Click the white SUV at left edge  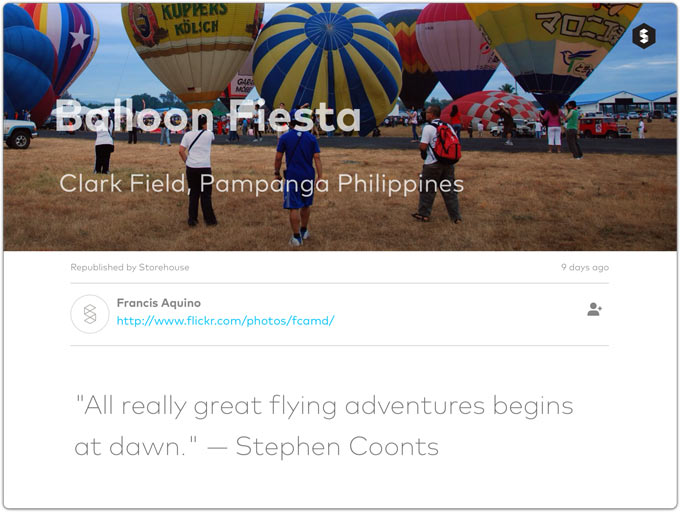(20, 134)
